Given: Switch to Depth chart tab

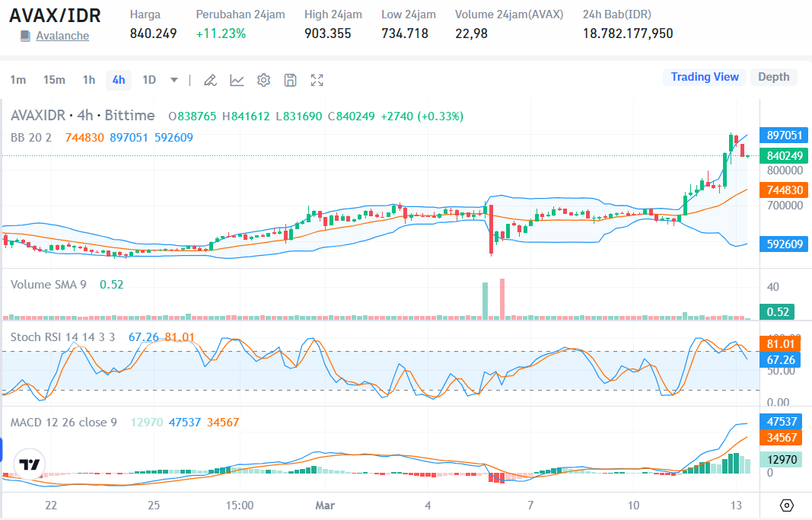Looking at the screenshot, I should 774,77.
